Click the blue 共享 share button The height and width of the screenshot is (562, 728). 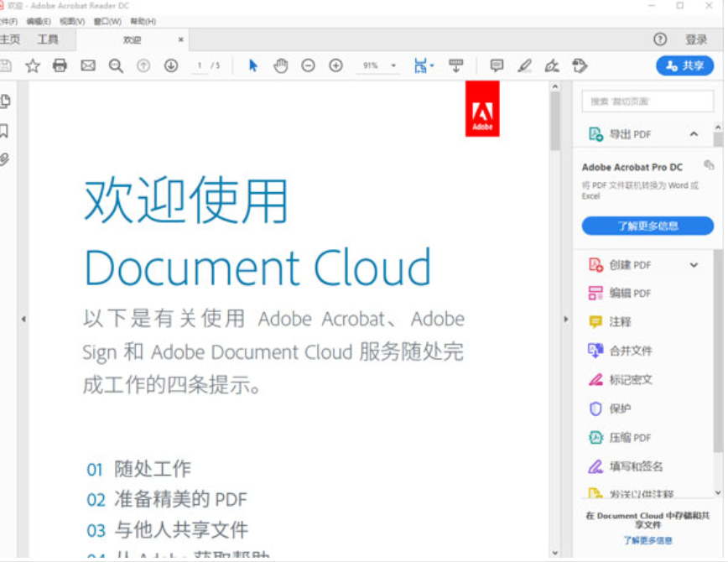tap(685, 65)
